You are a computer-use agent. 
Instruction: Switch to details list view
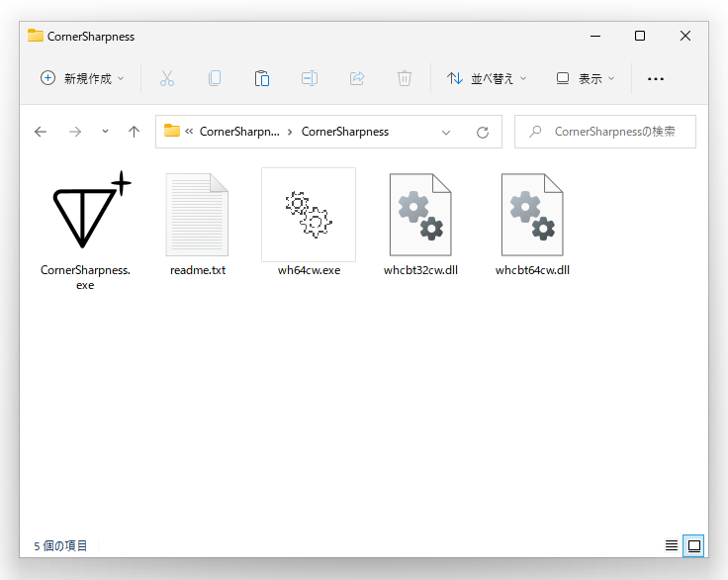(672, 545)
